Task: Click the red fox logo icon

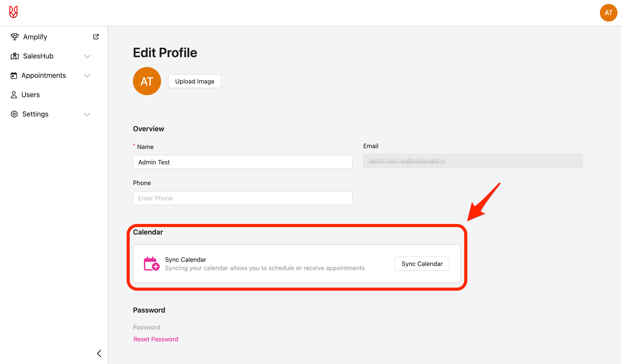Action: coord(14,12)
